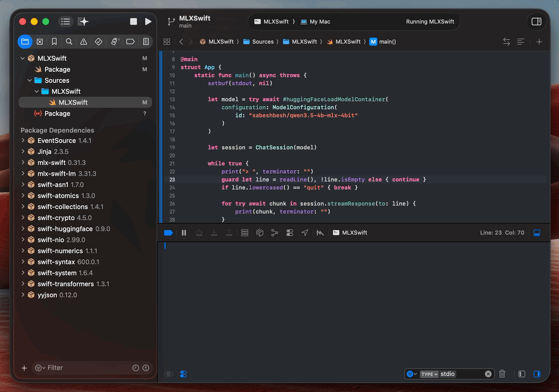Open the Project navigator folder tab
This screenshot has height=392, width=559.
pos(25,42)
